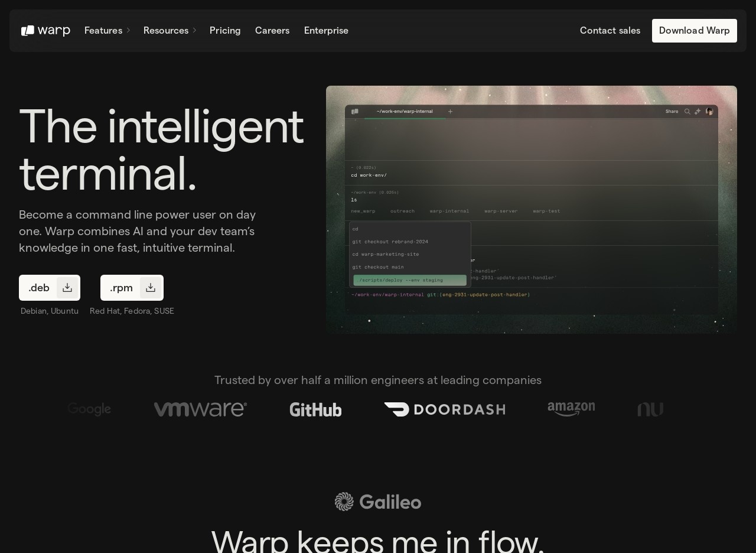Click the Galileo logo

point(378,502)
